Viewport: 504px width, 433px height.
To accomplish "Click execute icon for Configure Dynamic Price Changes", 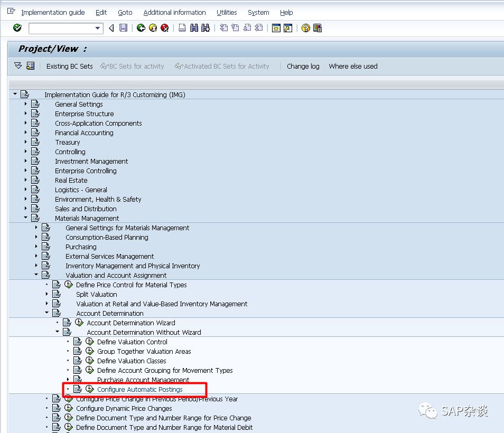I will (x=69, y=408).
